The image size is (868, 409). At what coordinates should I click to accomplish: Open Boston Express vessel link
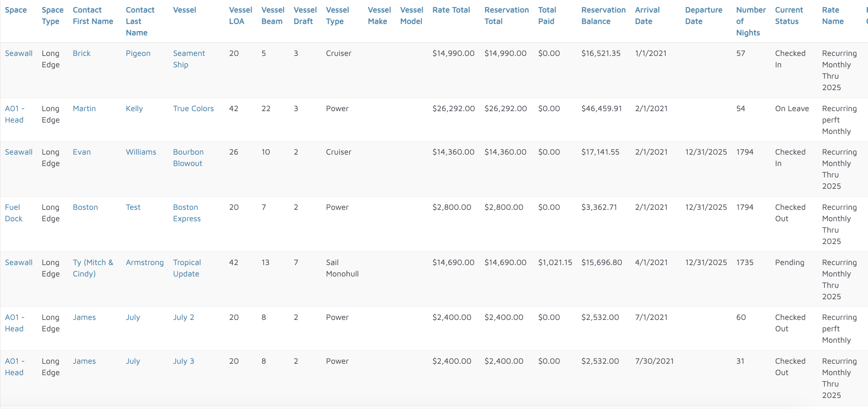coord(186,213)
